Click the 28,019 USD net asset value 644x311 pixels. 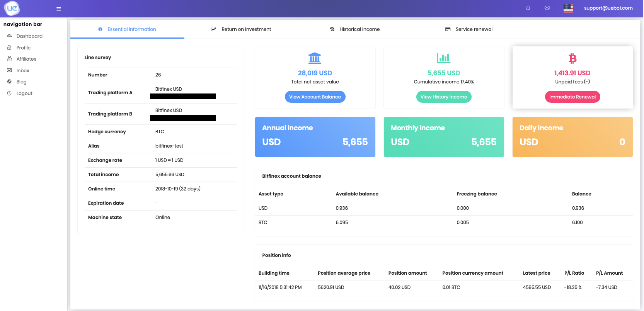[x=315, y=73]
